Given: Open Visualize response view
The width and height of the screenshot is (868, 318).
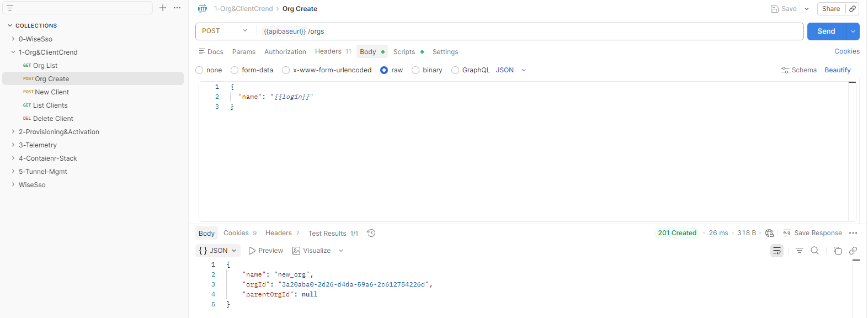Looking at the screenshot, I should click(x=312, y=251).
